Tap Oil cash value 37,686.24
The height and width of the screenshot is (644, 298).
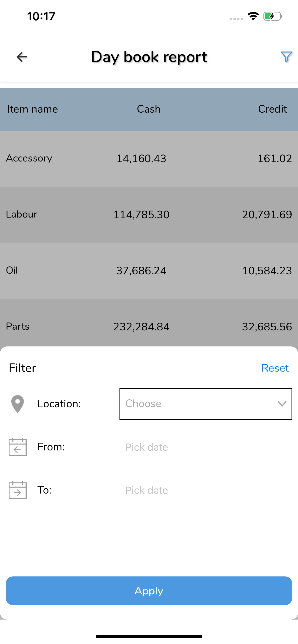141,270
